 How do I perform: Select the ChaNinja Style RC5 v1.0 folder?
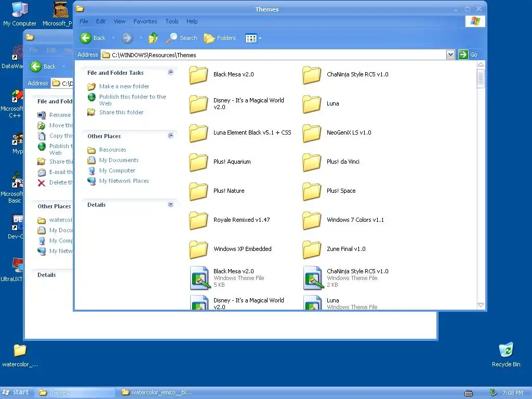345,75
